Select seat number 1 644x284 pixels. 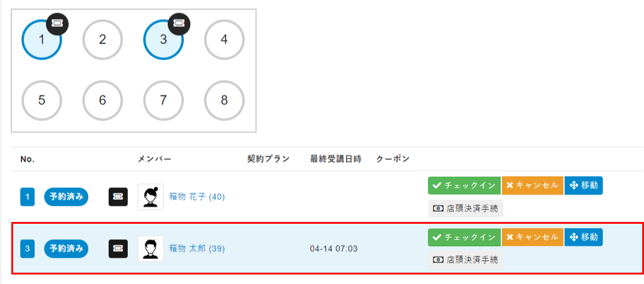point(41,41)
